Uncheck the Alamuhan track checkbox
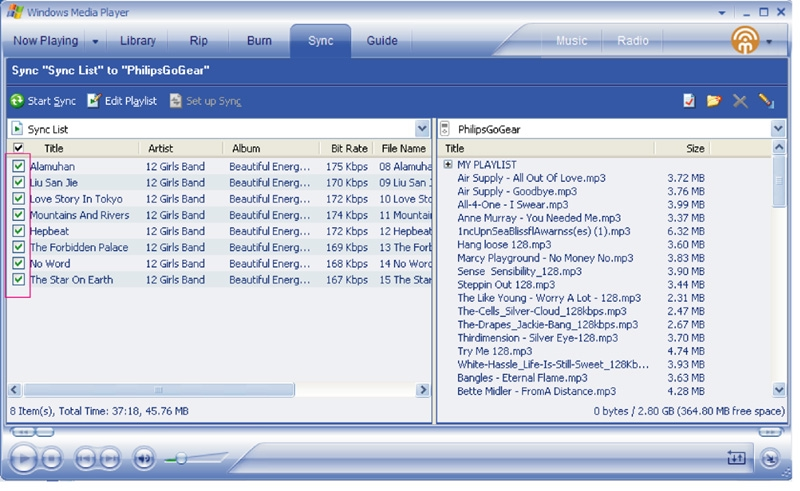Viewport: 800px width, 491px height. pyautogui.click(x=18, y=166)
